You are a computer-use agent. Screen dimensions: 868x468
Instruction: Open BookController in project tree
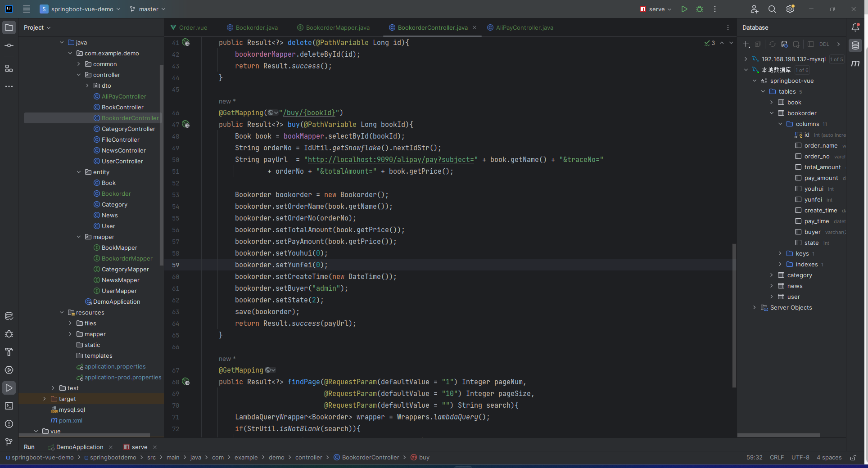click(x=122, y=108)
